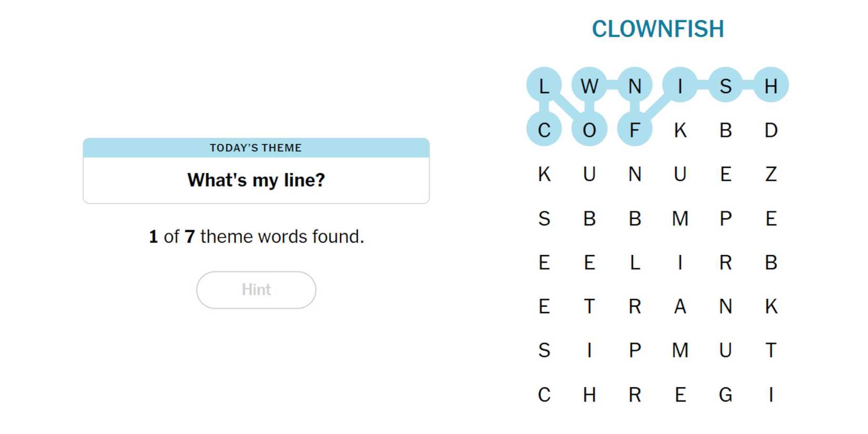
Task: Tap the highlighted letter O
Action: [x=589, y=130]
